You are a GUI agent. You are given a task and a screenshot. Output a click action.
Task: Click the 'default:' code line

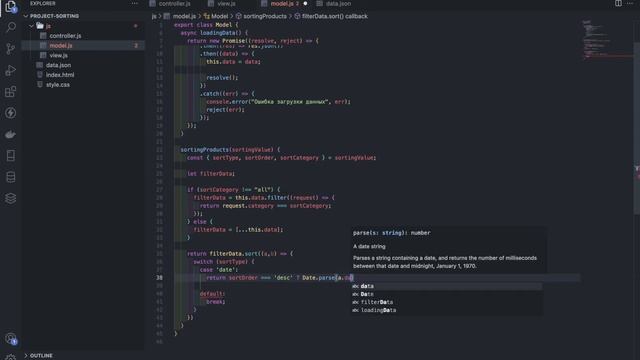pos(212,294)
